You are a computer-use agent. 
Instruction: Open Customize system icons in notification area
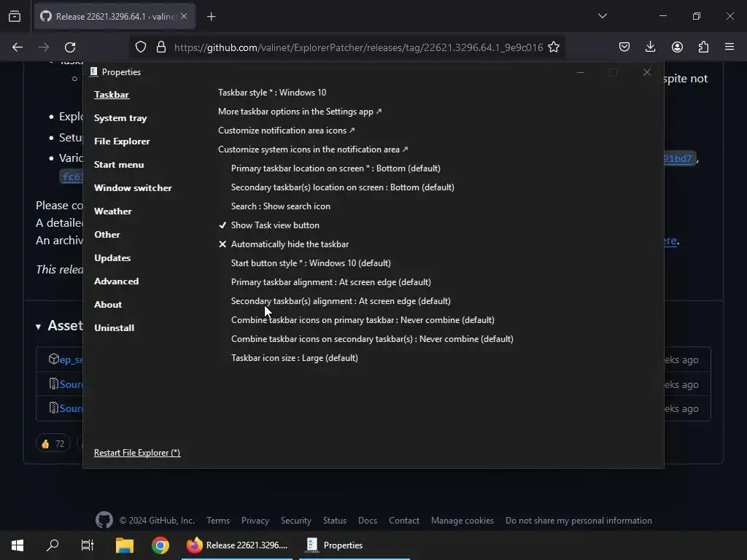tap(313, 149)
